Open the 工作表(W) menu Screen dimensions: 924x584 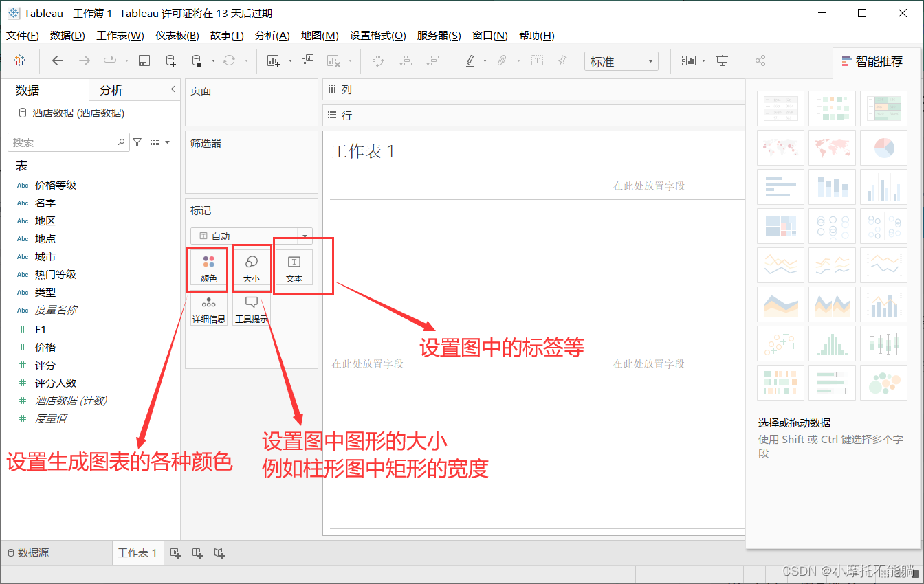[x=120, y=36]
